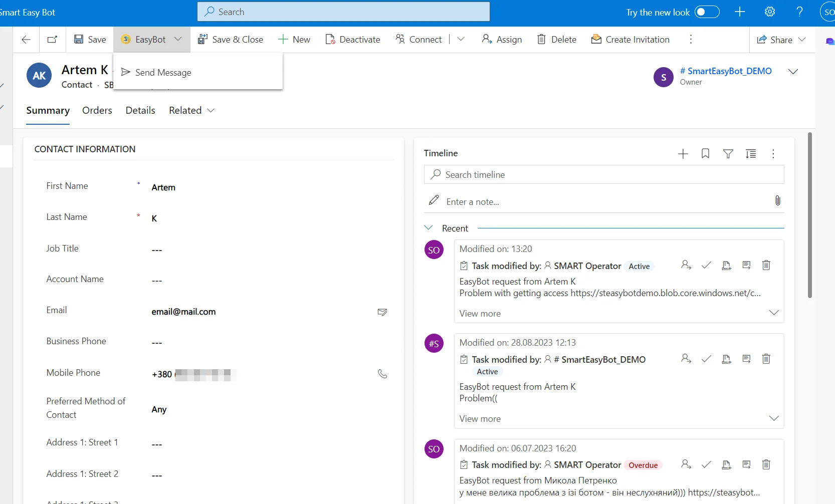
Task: Click the open in new window icon
Action: tap(52, 40)
